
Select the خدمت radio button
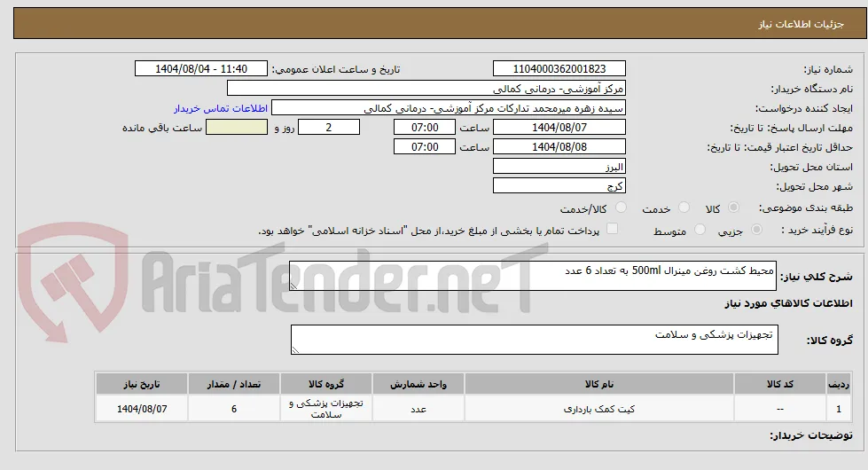tap(684, 208)
